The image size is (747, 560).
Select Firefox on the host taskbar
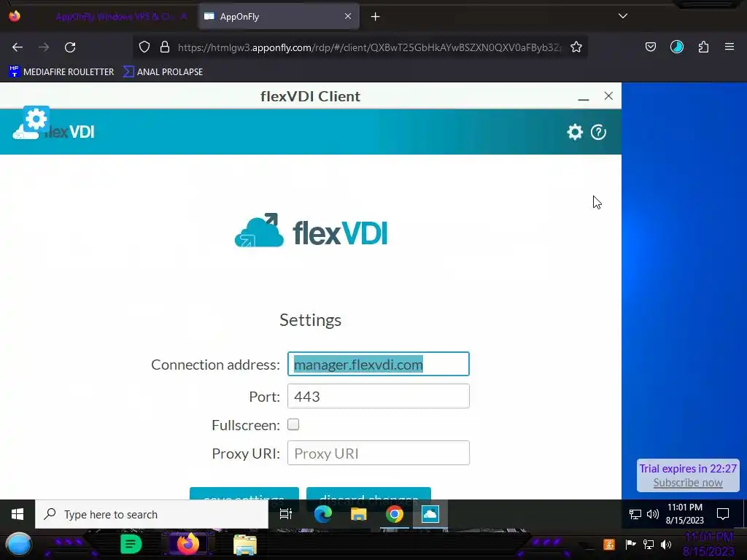click(187, 544)
